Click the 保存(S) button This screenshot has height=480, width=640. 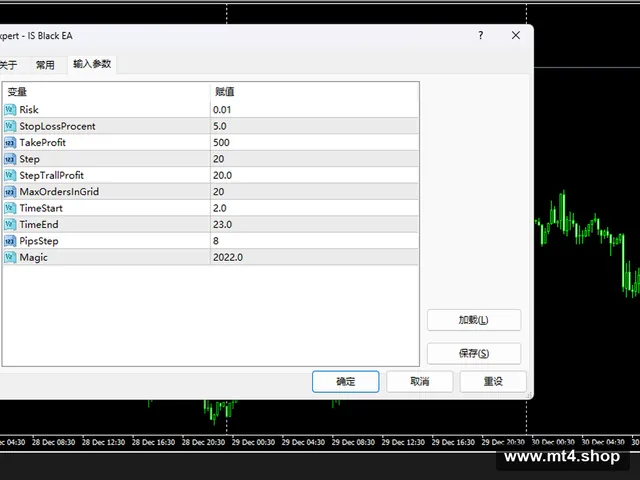[474, 353]
